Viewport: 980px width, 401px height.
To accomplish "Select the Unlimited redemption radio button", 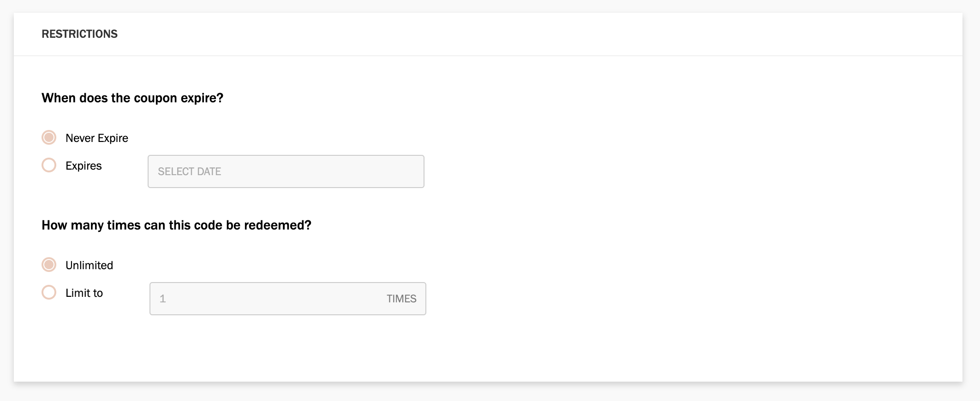I will point(49,265).
